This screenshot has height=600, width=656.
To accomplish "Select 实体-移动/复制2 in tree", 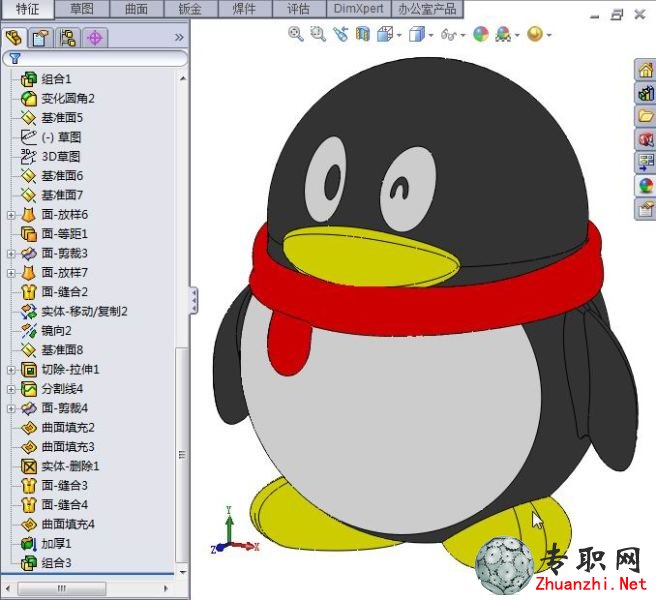I will coord(84,311).
